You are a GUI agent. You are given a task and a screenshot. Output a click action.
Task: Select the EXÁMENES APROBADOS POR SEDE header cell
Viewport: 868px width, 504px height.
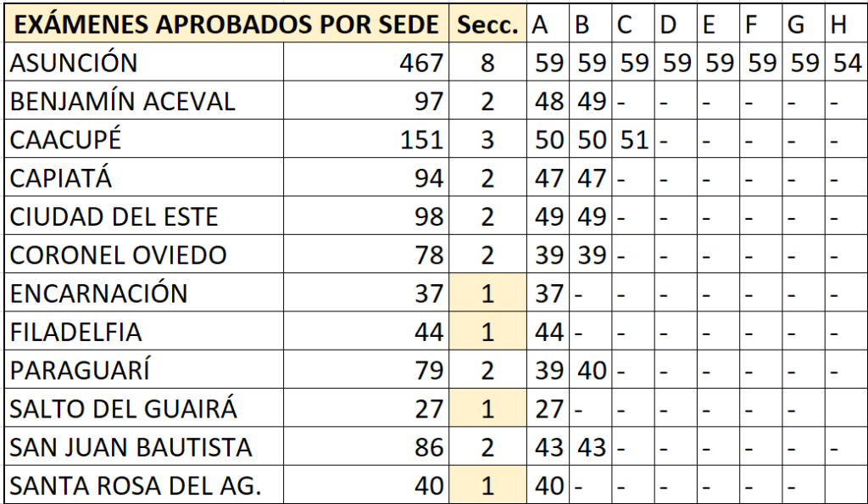(226, 23)
